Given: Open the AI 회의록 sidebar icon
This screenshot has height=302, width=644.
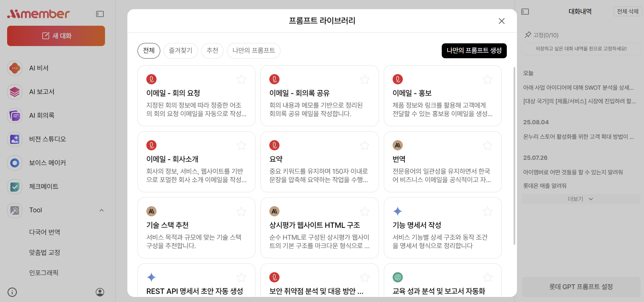Looking at the screenshot, I should coord(15,115).
